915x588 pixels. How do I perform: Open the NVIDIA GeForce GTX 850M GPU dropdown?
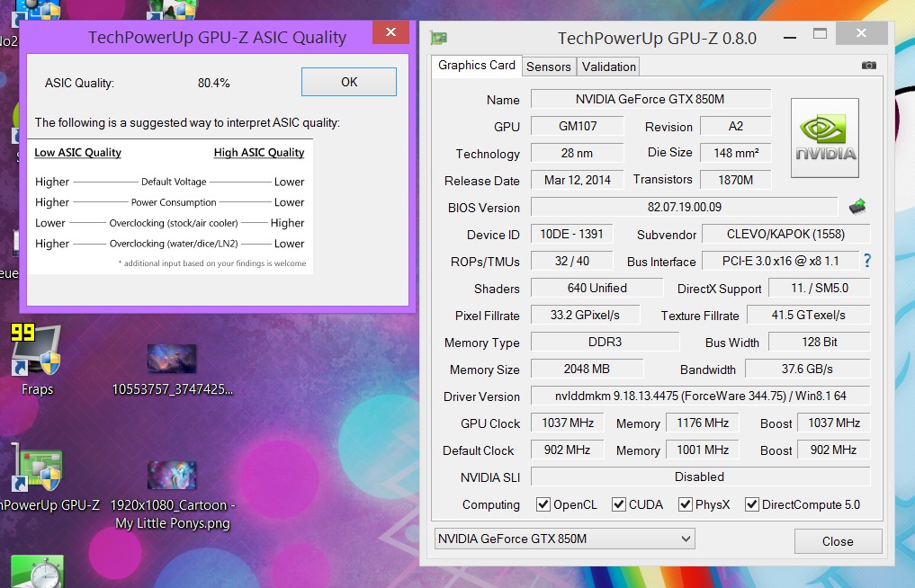564,539
